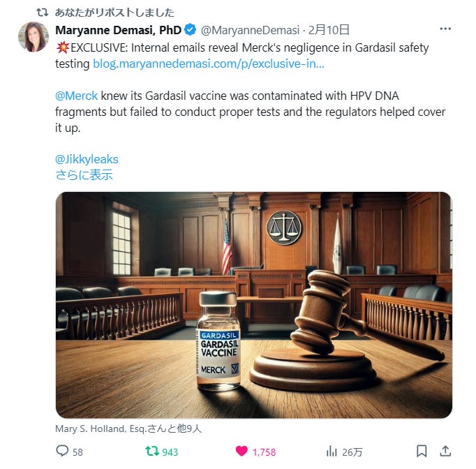This screenshot has width=476, height=469.
Task: Unlike the post via pink heart
Action: (241, 451)
